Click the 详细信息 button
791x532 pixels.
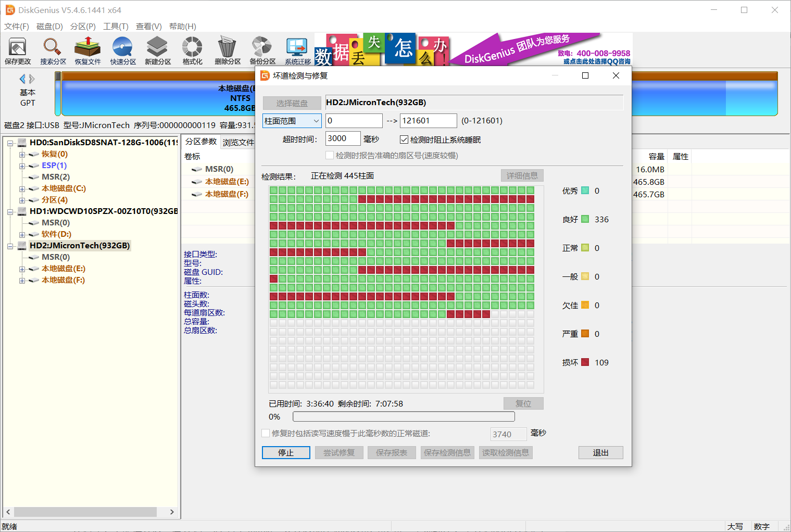click(522, 175)
